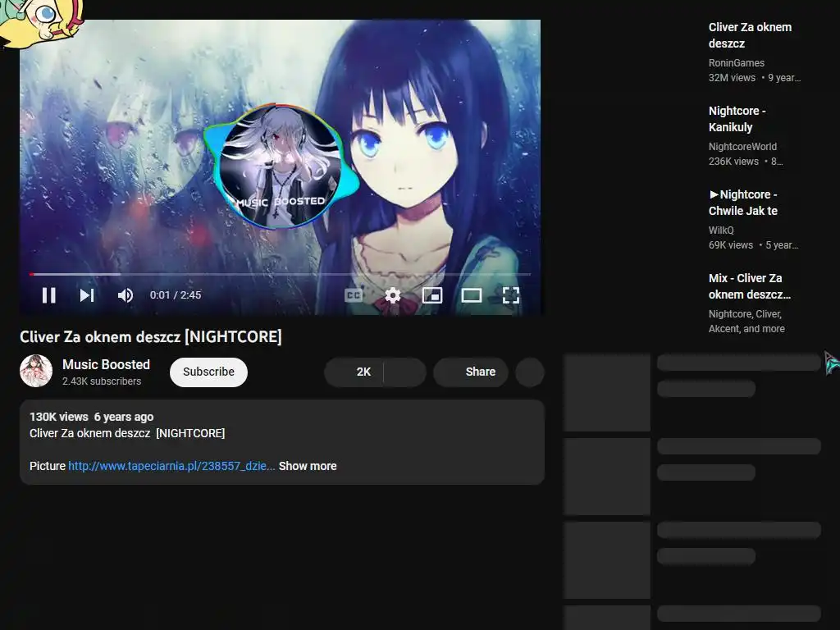Open tapeciarnia.pl picture link
840x630 pixels.
[x=171, y=466]
